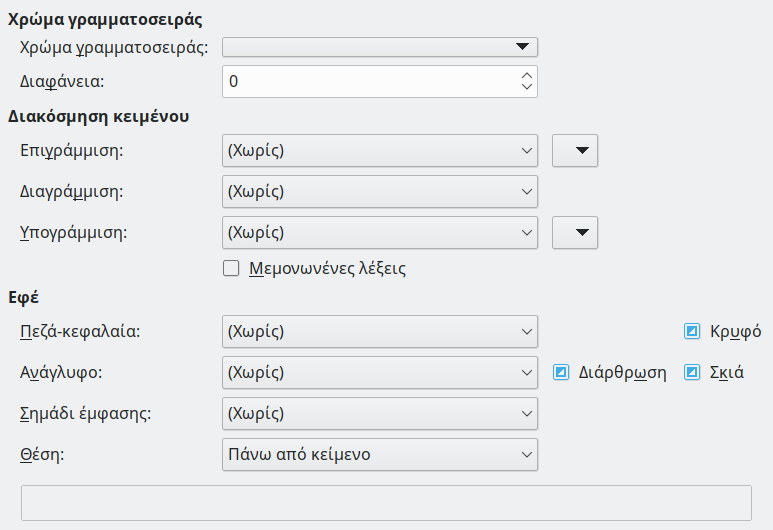The height and width of the screenshot is (530, 773).
Task: Enable the Μεμονωμένες λέξεις checkbox
Action: (x=231, y=268)
